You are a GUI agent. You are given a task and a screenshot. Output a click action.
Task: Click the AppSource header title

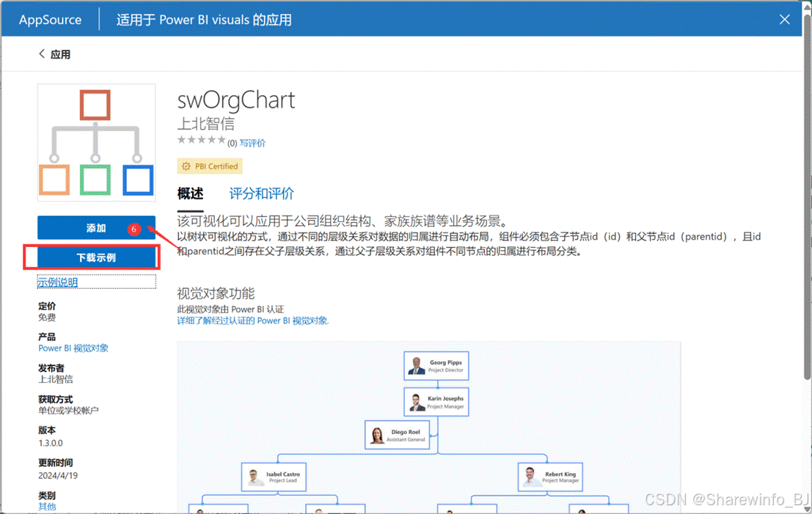coord(50,20)
